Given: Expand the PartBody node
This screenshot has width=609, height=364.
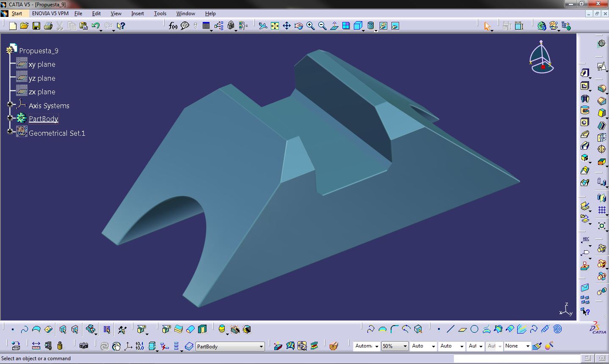Looking at the screenshot, I should coord(10,118).
